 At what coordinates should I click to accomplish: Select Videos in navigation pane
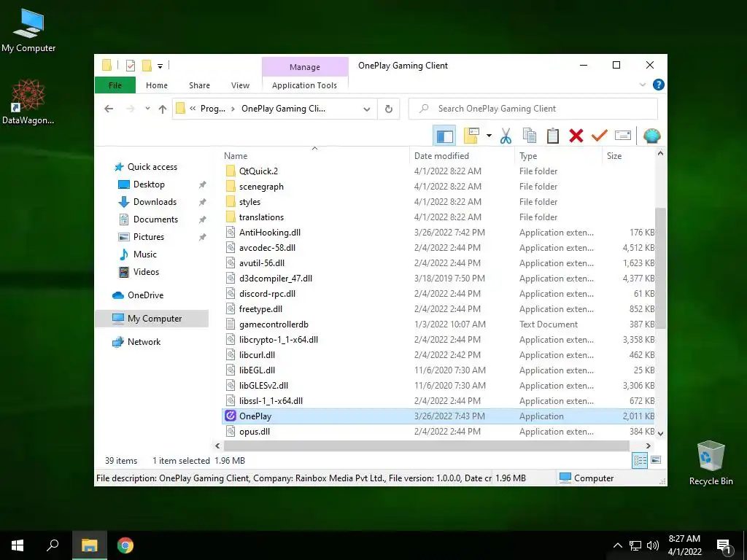click(x=139, y=272)
